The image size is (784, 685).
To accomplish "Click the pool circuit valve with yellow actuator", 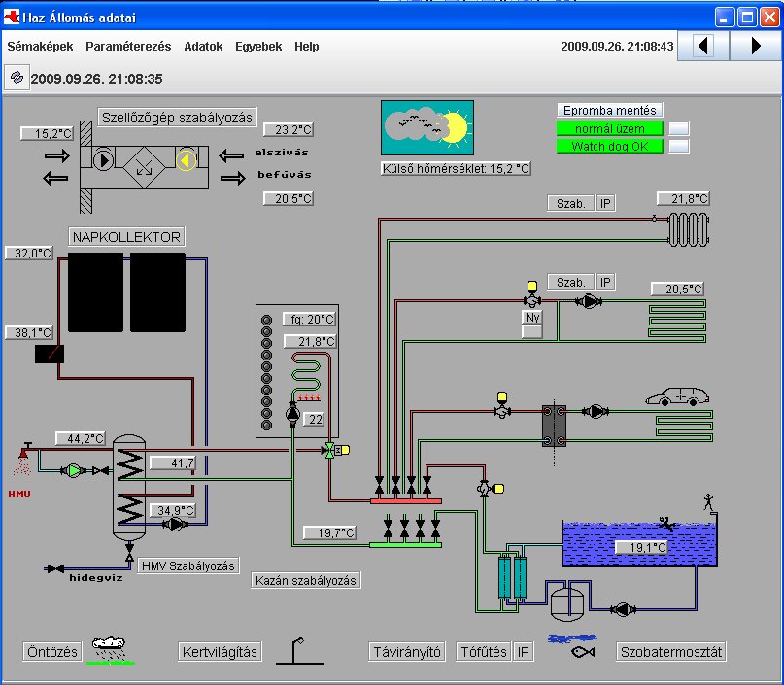I will [491, 489].
